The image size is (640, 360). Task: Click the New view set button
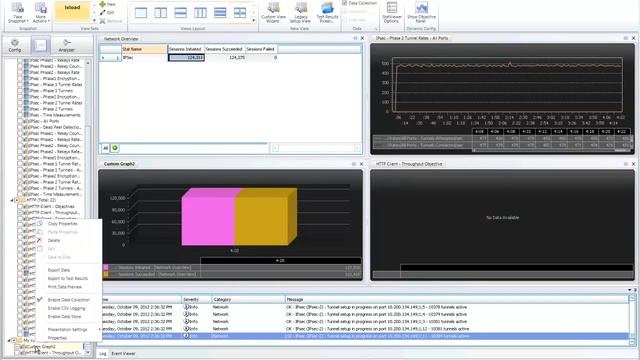tap(108, 4)
